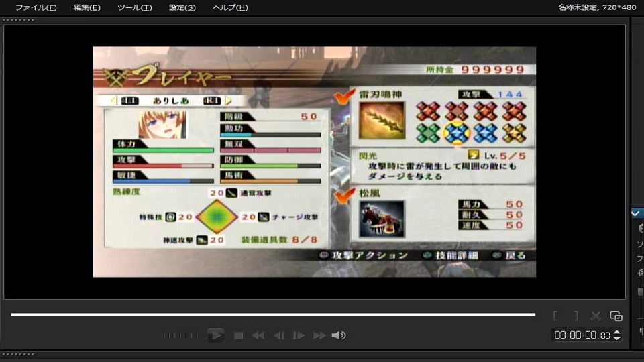Click the Play button in preview controls
This screenshot has height=362, width=644.
click(x=215, y=335)
